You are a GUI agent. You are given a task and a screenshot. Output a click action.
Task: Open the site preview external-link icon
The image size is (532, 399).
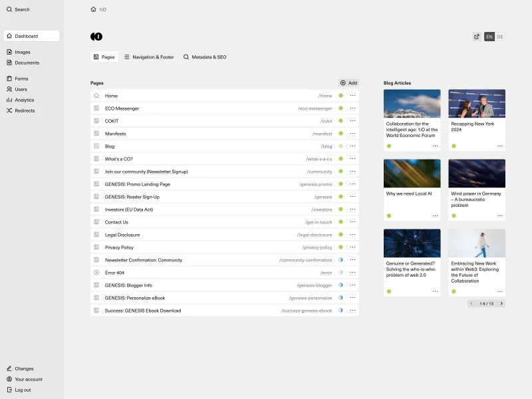(475, 37)
